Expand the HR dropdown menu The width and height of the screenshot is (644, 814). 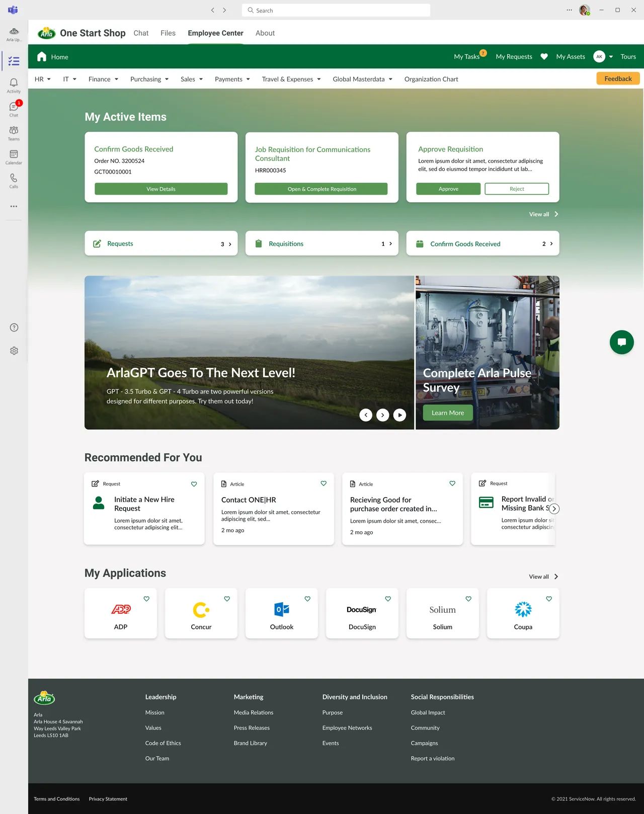pos(43,79)
